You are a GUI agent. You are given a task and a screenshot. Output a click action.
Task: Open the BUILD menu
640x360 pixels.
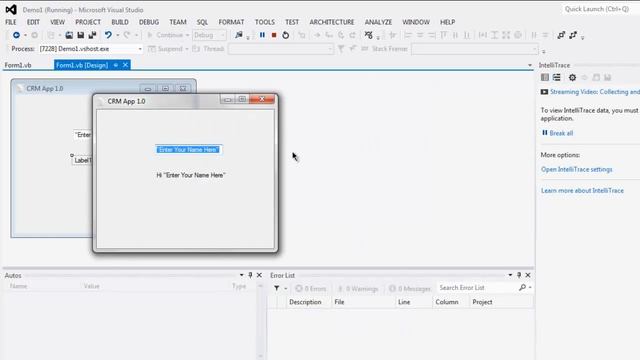point(120,22)
